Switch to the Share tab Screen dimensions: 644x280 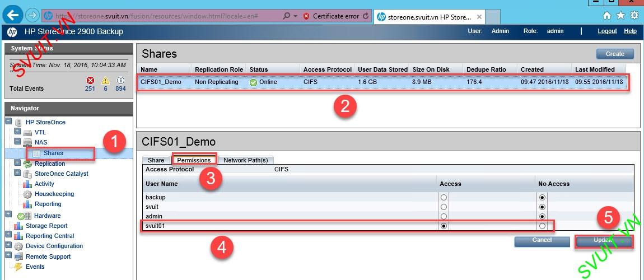pos(156,161)
